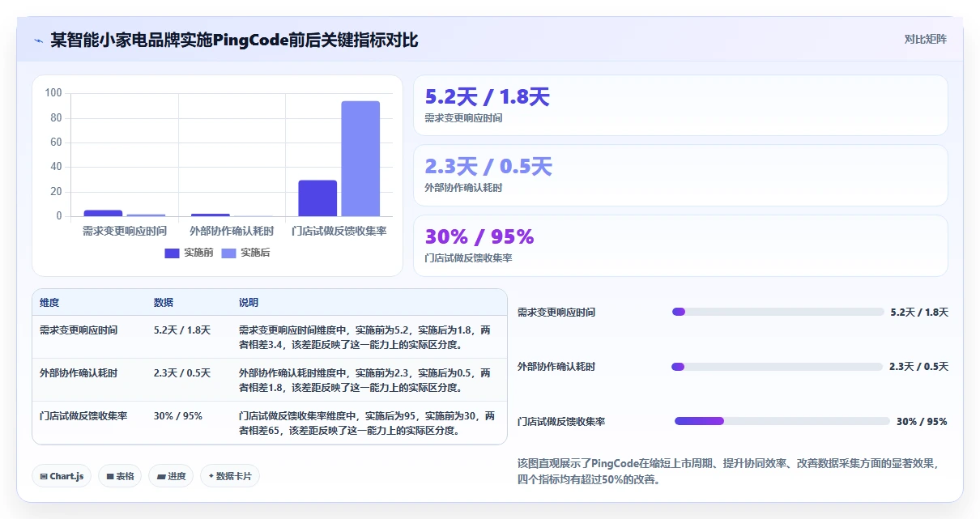Screen dimensions: 980x519
Task: Click the 对比矩阵 label in header
Action: pyautogui.click(x=926, y=39)
